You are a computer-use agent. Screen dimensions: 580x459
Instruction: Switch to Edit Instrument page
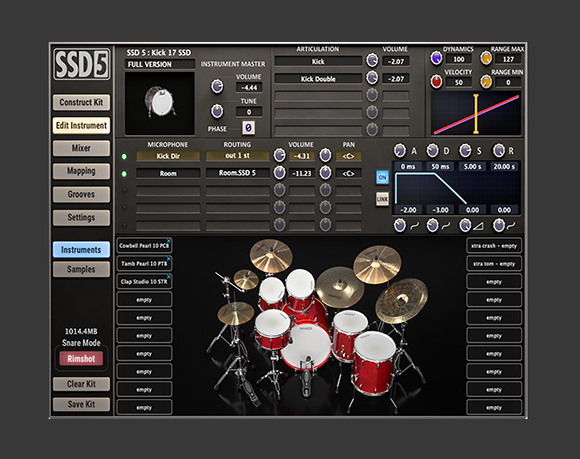81,125
